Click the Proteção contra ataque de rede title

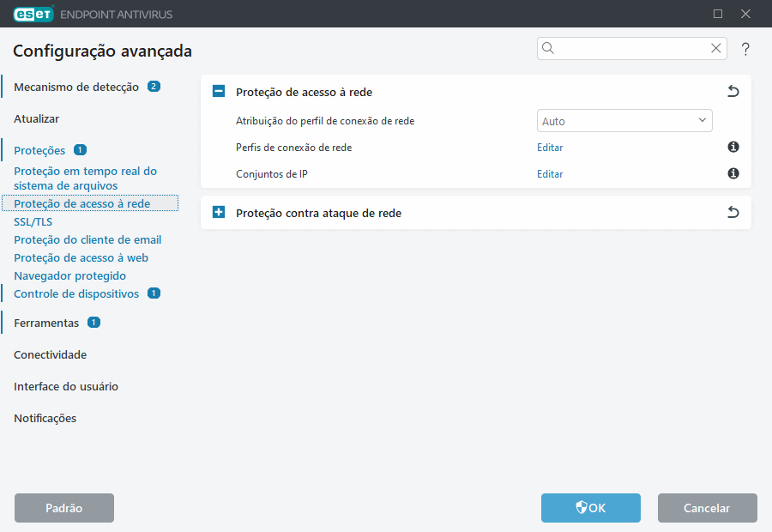[x=318, y=214]
